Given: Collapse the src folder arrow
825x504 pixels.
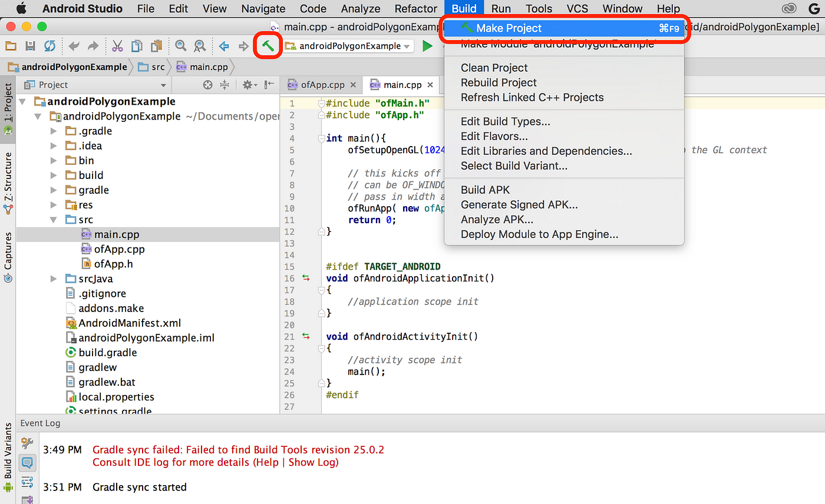Looking at the screenshot, I should point(54,220).
